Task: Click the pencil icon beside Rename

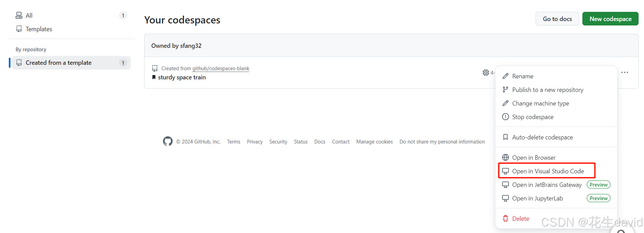Action: [506, 76]
